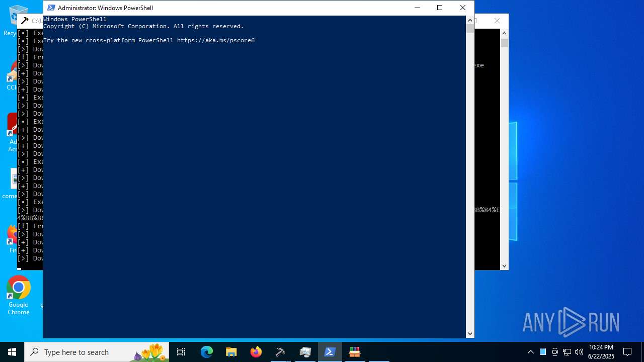Image resolution: width=644 pixels, height=362 pixels.
Task: Click the Meet Now tray icon
Action: tap(555, 352)
